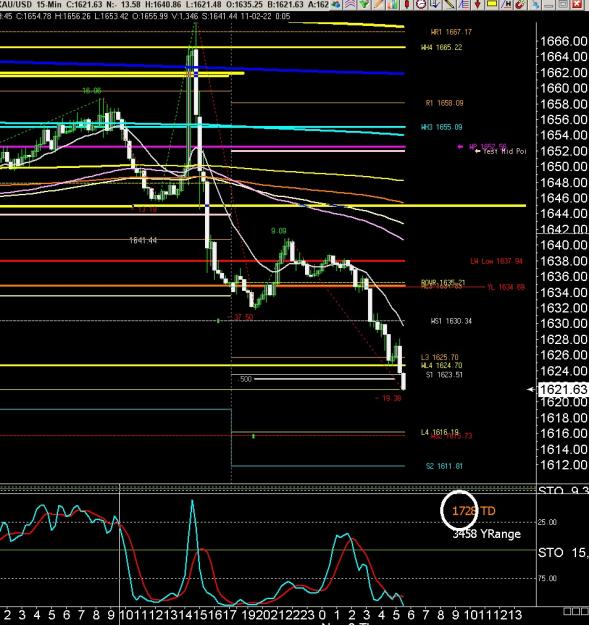Select the pencil drawing tool

[x=379, y=4]
